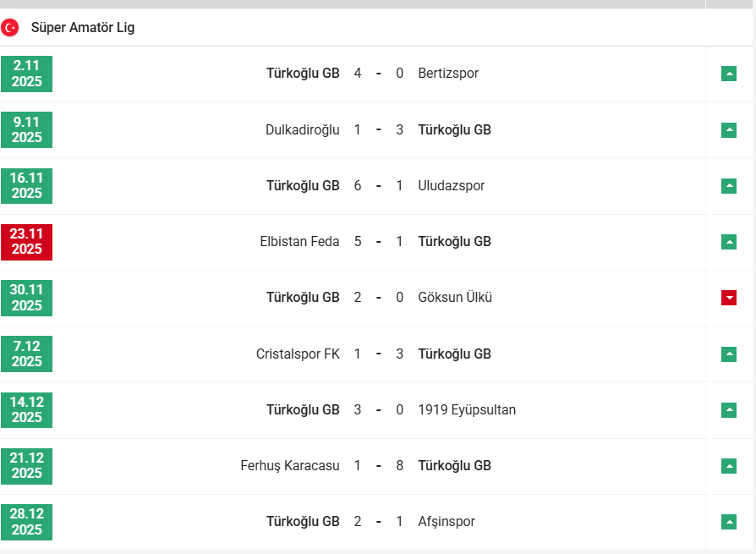Expand the Türkoğlu GB vs Afşinspor match
The image size is (756, 554).
[x=729, y=522]
